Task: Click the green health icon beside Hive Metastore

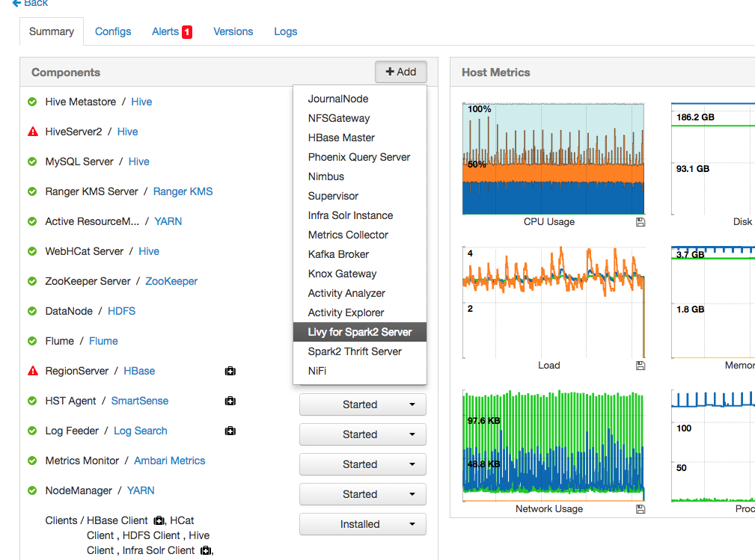Action: pos(31,102)
